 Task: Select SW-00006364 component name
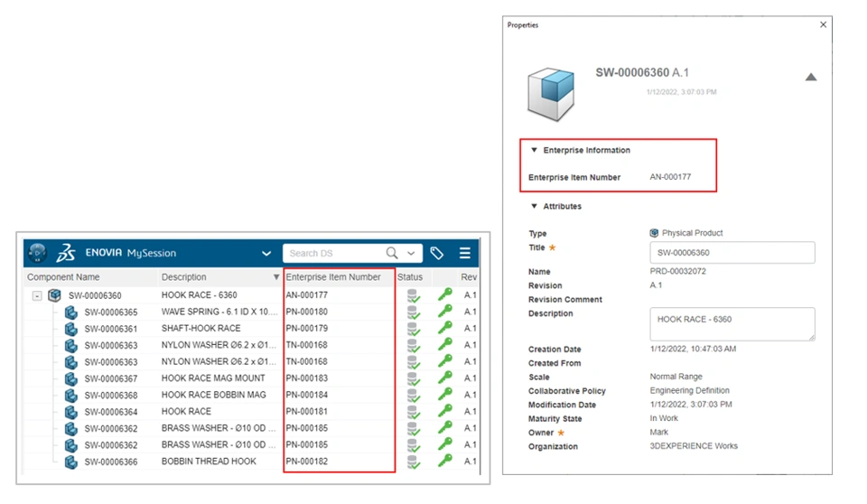click(x=110, y=412)
